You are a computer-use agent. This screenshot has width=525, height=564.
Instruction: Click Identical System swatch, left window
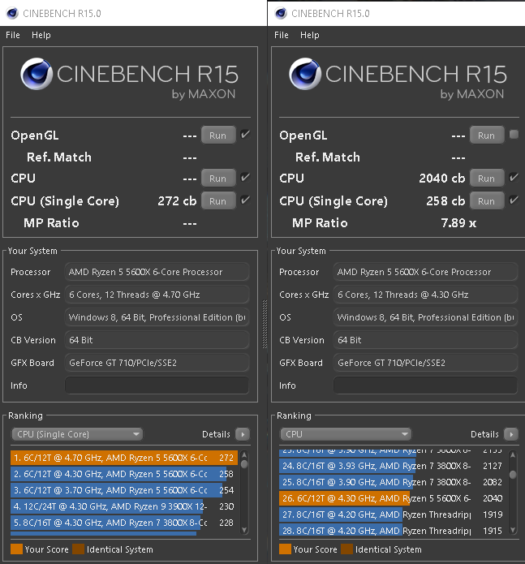tap(78, 549)
